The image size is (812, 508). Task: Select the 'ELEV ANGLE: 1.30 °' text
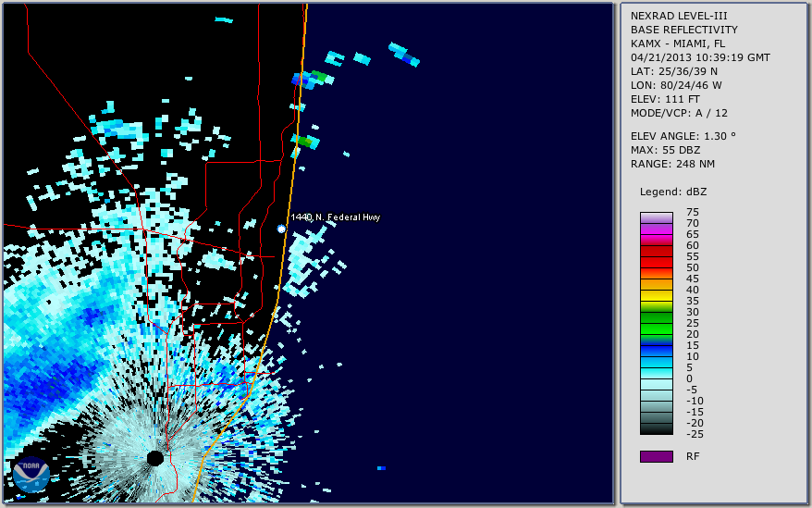pos(683,136)
